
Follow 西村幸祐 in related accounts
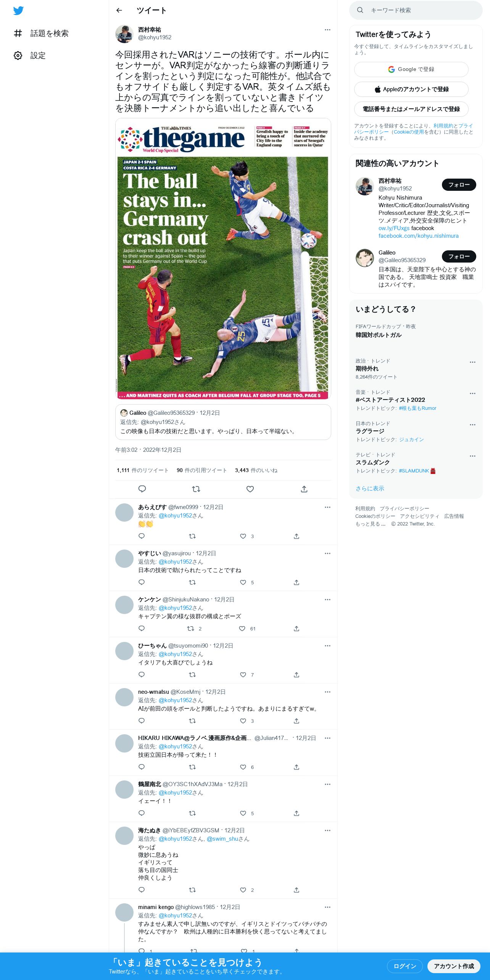(459, 185)
